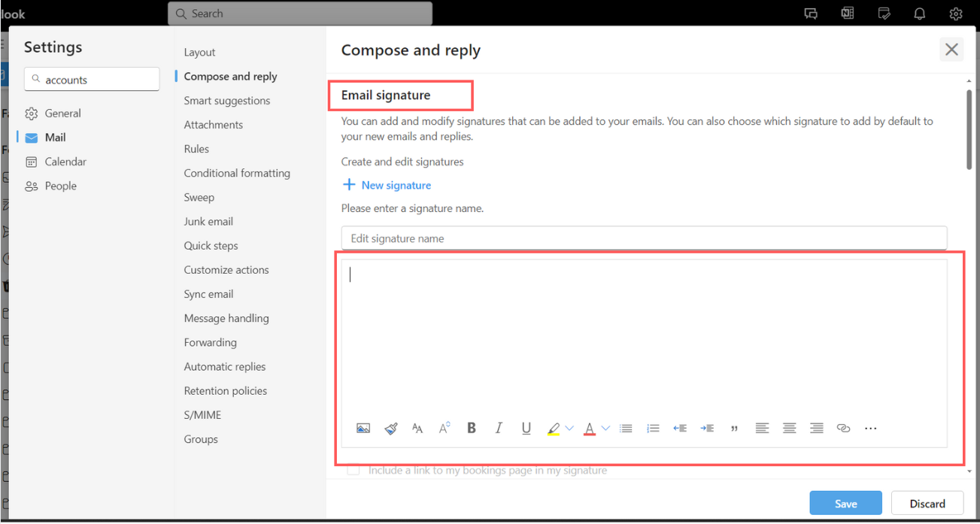Apply quote formatting
This screenshot has height=524, width=980.
tap(734, 429)
